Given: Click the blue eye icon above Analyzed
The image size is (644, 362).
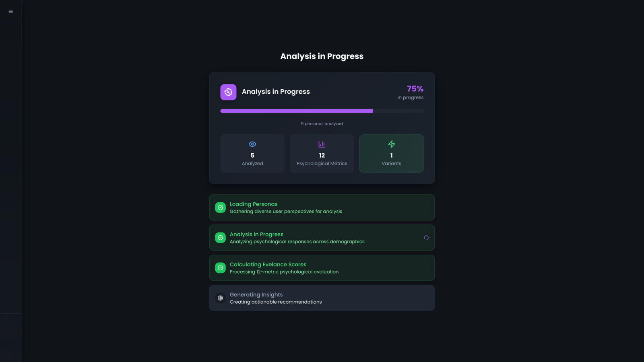Looking at the screenshot, I should point(252,144).
